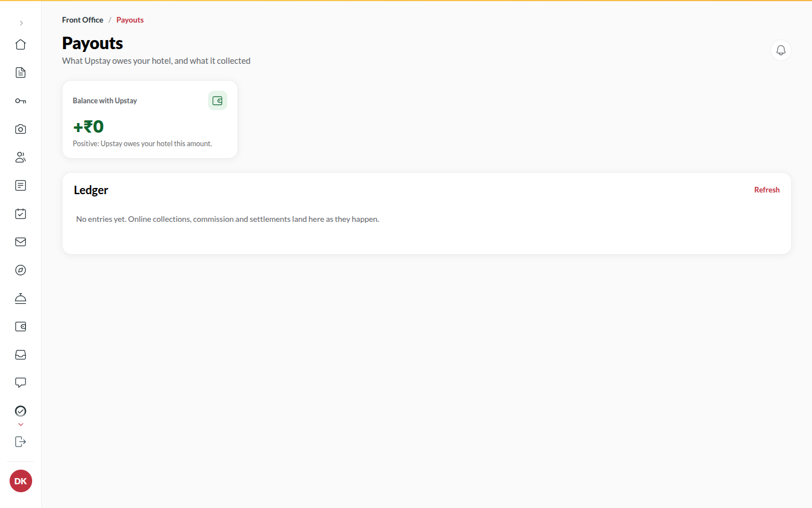
Task: Click the 'No entries yet' ledger message
Action: pos(227,219)
